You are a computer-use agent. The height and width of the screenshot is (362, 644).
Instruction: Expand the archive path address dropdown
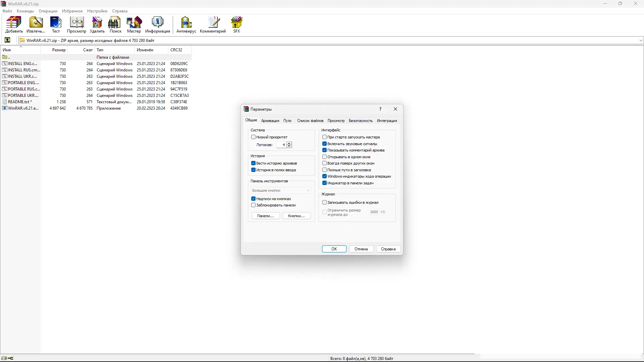point(641,41)
